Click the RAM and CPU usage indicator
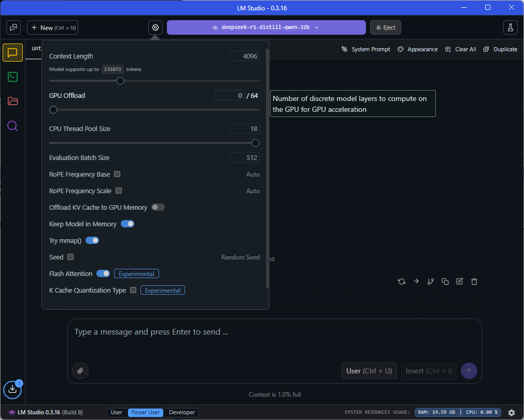This screenshot has width=524, height=420. pyautogui.click(x=458, y=412)
